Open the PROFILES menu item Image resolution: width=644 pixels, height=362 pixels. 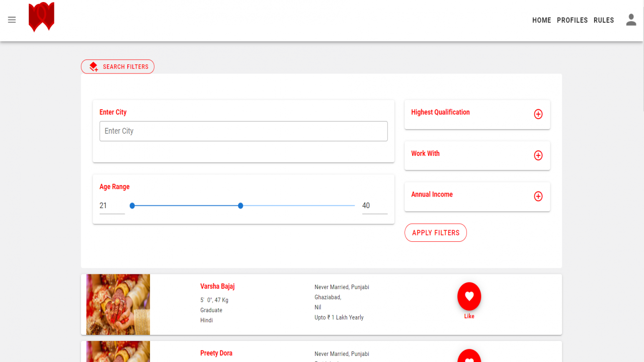click(x=572, y=20)
